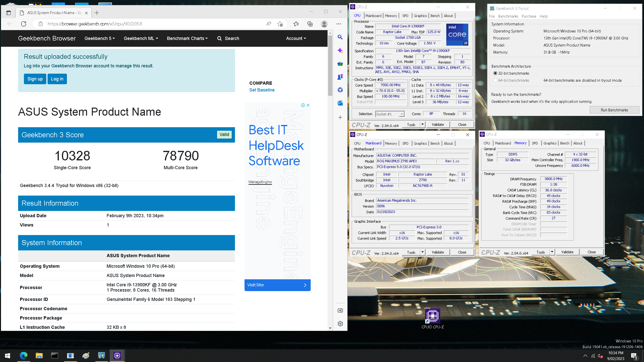Open the Benchmarks menu in Geekbench 3
This screenshot has height=362, width=644.
click(x=508, y=16)
